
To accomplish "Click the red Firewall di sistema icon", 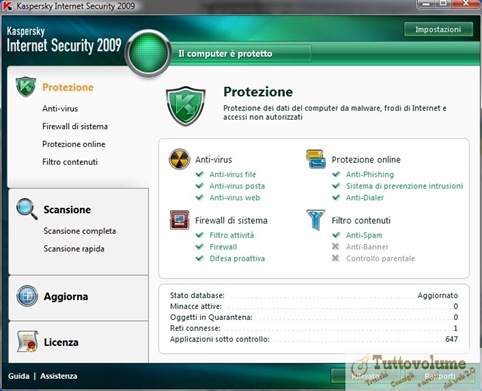I will 179,220.
